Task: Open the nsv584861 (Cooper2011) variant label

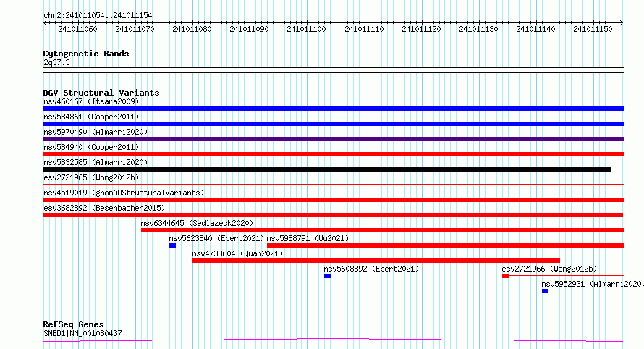Action: coord(91,117)
